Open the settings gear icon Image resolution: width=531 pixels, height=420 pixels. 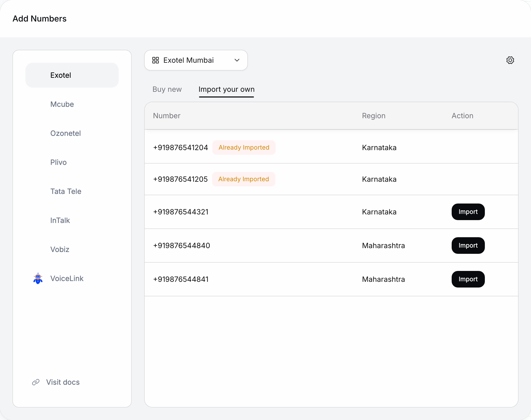(x=510, y=60)
